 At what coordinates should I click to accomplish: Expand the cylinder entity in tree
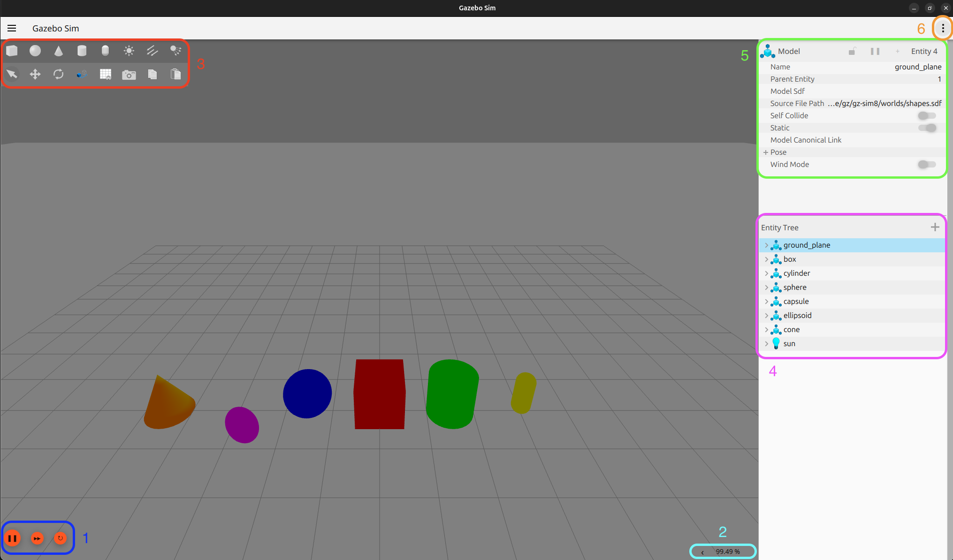(766, 273)
